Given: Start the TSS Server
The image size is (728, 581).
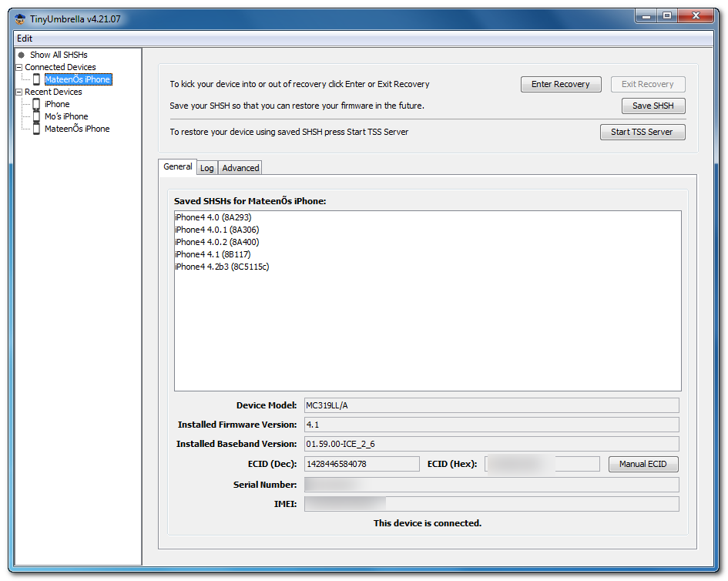Looking at the screenshot, I should tap(642, 132).
